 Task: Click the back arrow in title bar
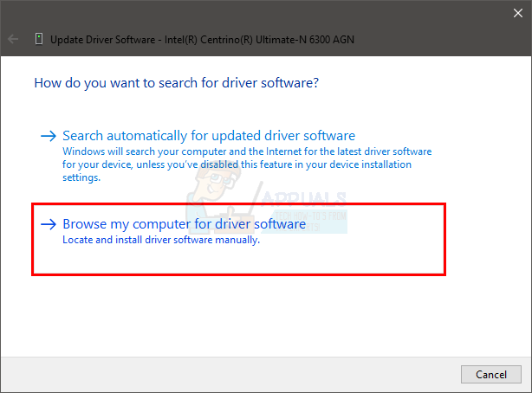13,39
